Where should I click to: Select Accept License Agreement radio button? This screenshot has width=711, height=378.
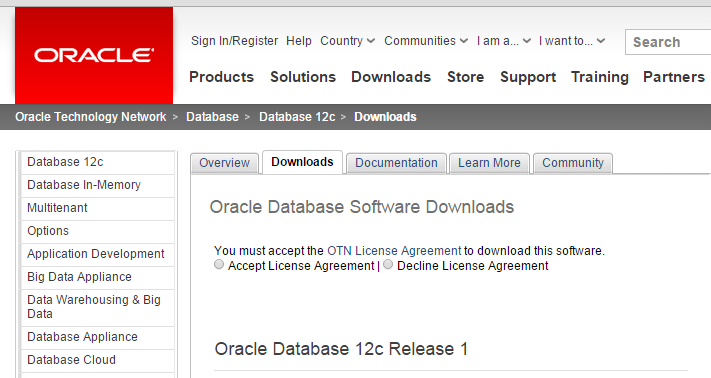click(219, 265)
